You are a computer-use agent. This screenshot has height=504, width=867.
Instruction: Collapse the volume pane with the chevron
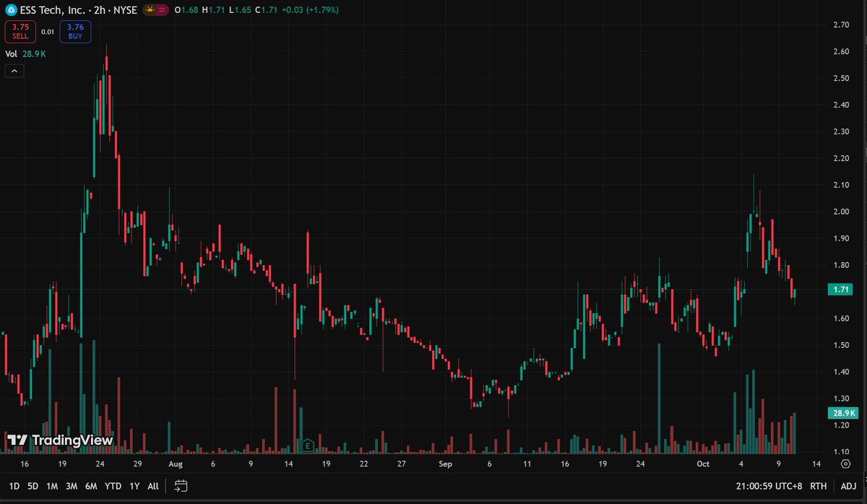tap(14, 71)
